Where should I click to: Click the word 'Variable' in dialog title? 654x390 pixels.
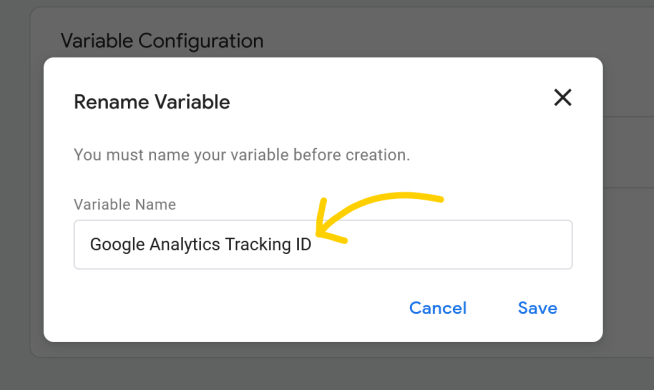192,102
